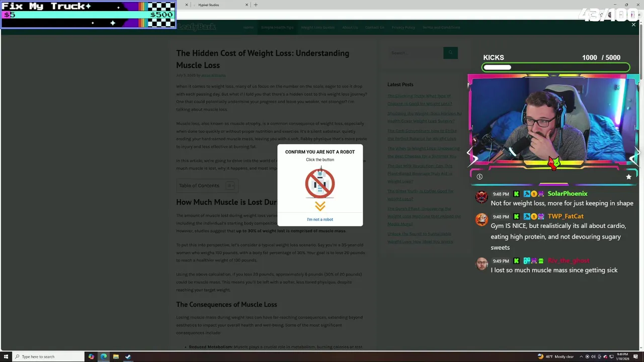Click SolarPhoenix's chat avatar

[481, 197]
